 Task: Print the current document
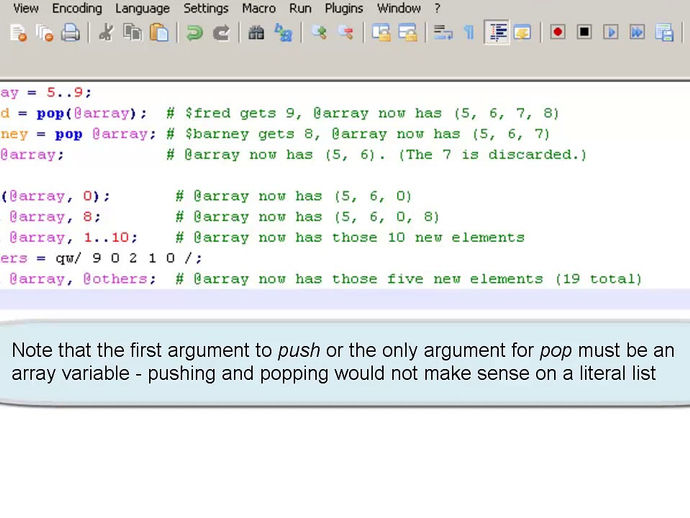tap(70, 33)
